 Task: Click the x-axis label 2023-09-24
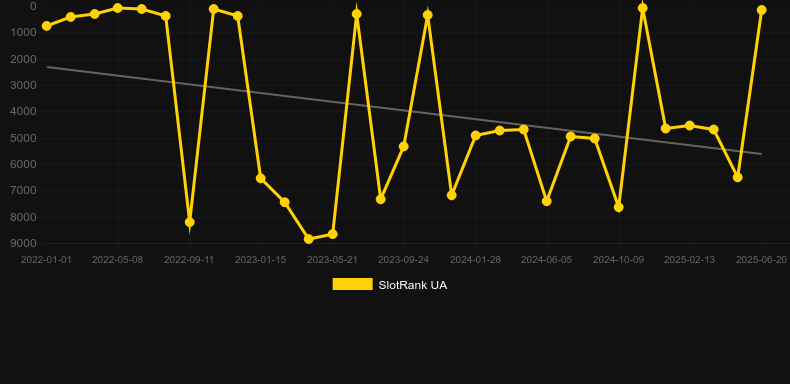pos(404,260)
